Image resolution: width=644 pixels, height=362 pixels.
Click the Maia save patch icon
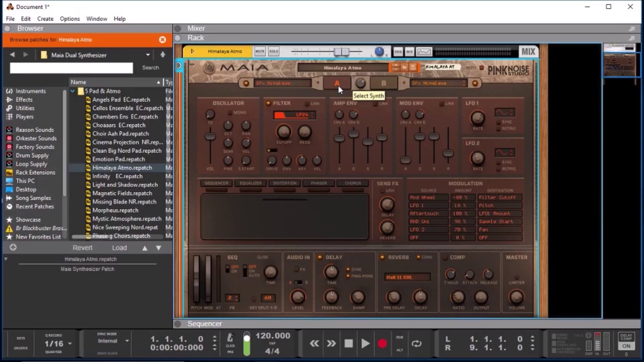(413, 67)
